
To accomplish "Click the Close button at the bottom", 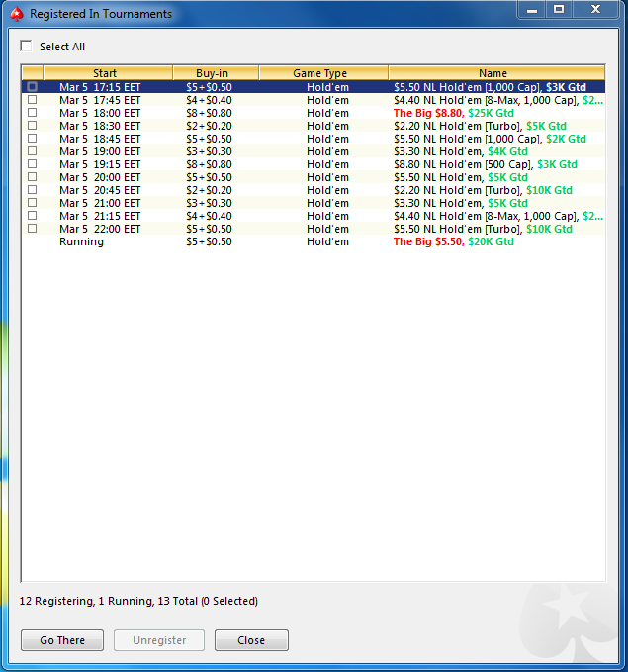I will [x=251, y=640].
